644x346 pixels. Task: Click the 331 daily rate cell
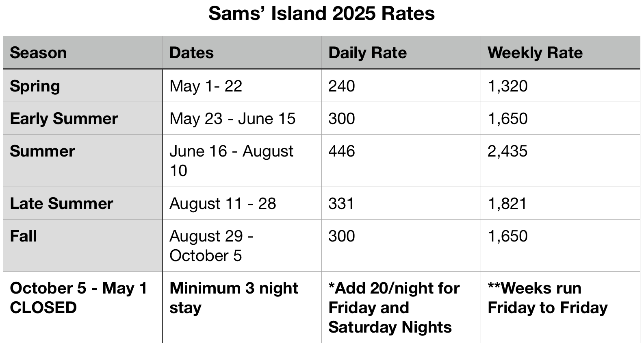(x=401, y=203)
